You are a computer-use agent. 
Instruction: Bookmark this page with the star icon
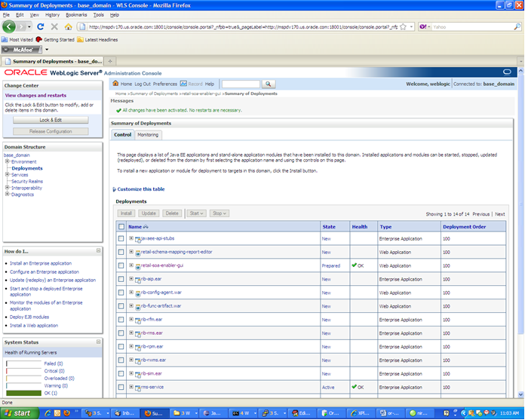tap(404, 27)
